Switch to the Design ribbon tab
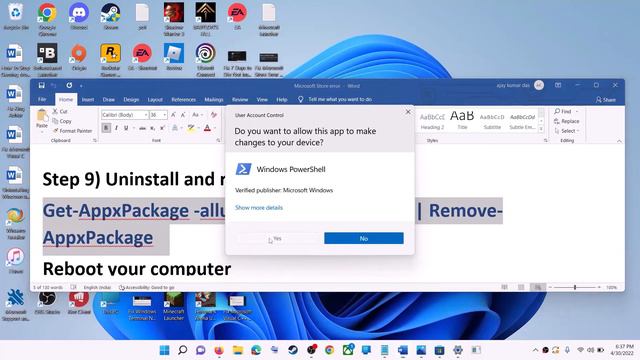 pos(131,100)
